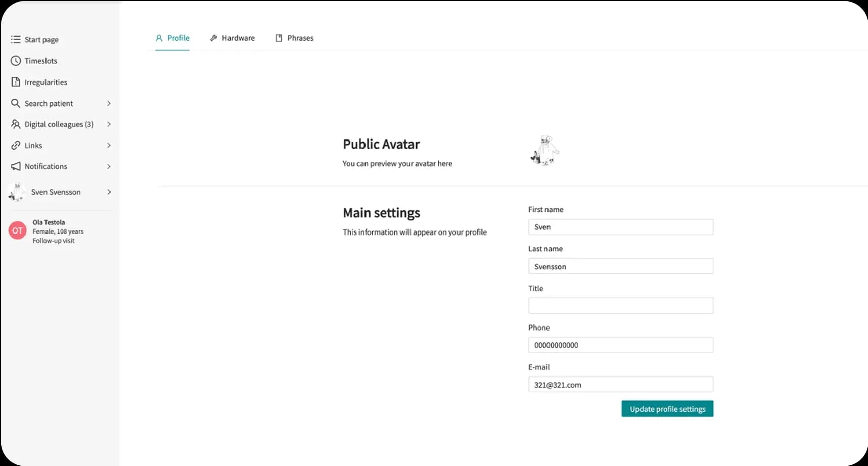Click the 'Follow-up visit' text
The height and width of the screenshot is (466, 868).
tap(54, 241)
